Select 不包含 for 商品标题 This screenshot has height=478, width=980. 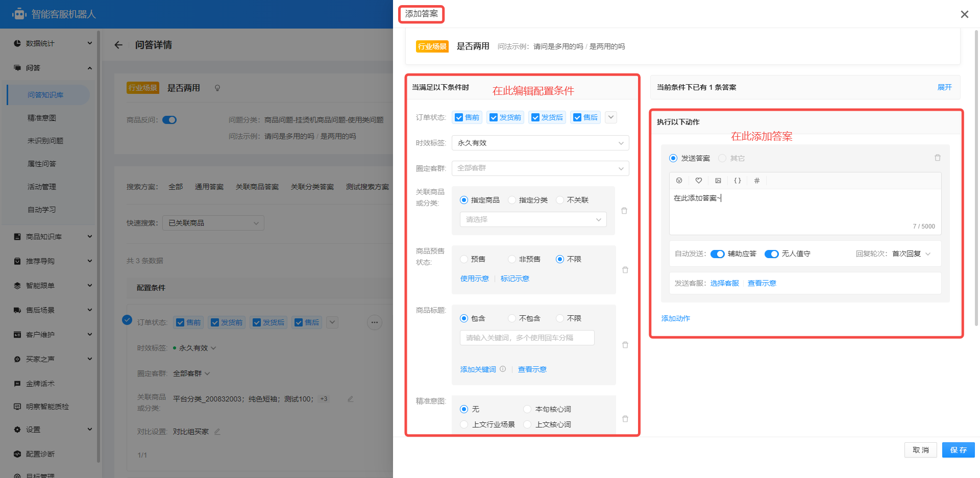pos(512,318)
